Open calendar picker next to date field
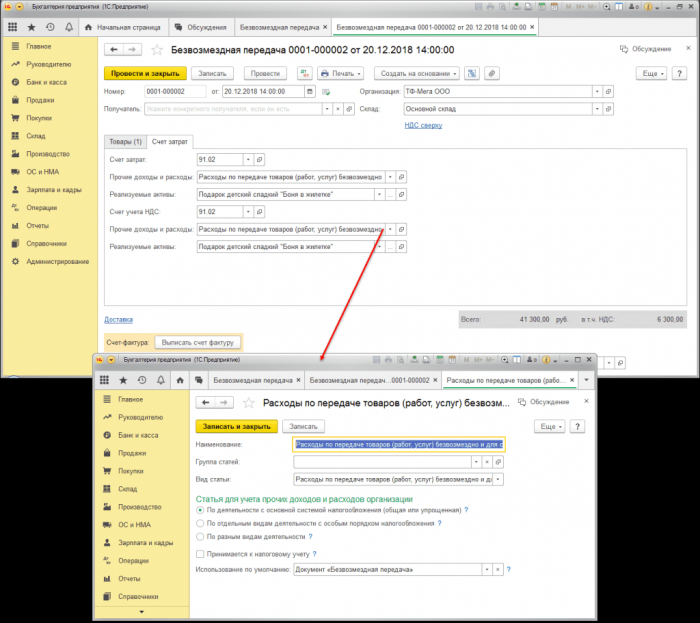The image size is (700, 623). tap(310, 92)
